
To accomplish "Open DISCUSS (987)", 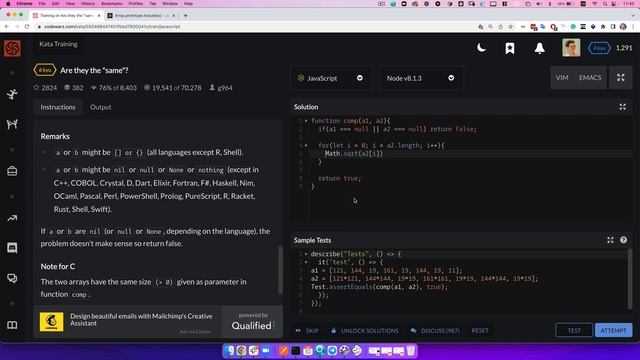I will 435,331.
